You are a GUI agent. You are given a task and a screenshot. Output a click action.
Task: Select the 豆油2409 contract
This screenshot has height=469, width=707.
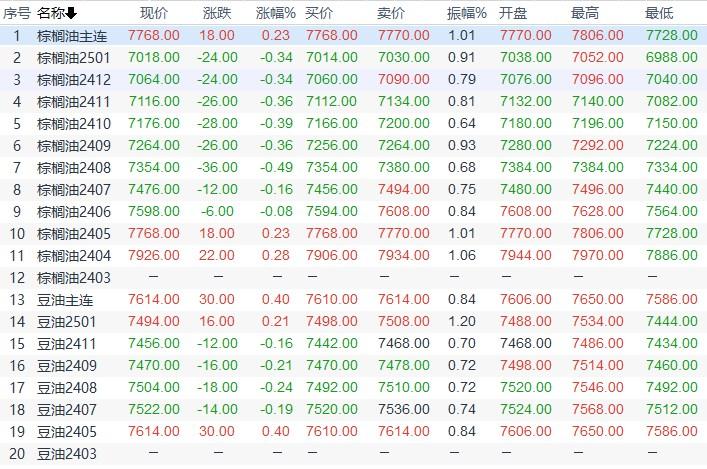[67, 366]
